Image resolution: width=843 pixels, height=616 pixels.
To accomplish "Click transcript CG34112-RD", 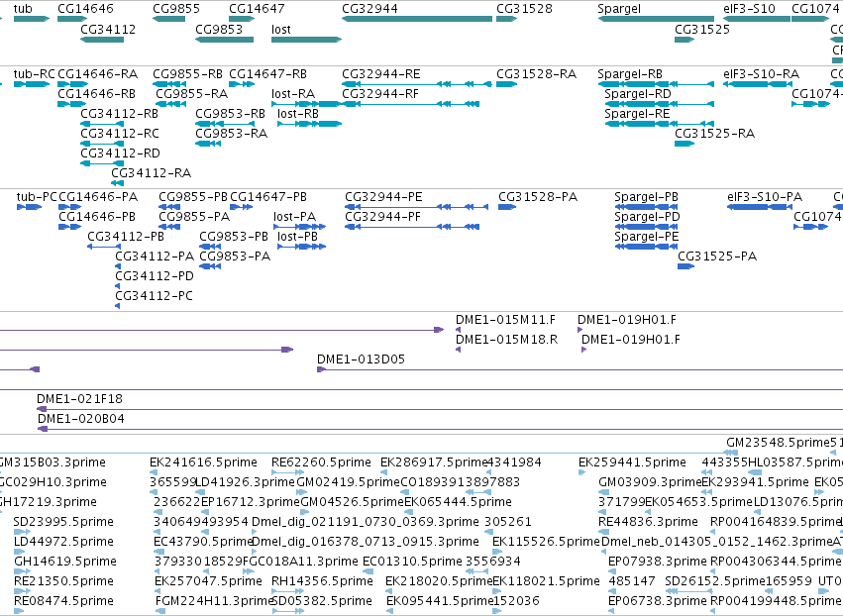I will point(121,154).
